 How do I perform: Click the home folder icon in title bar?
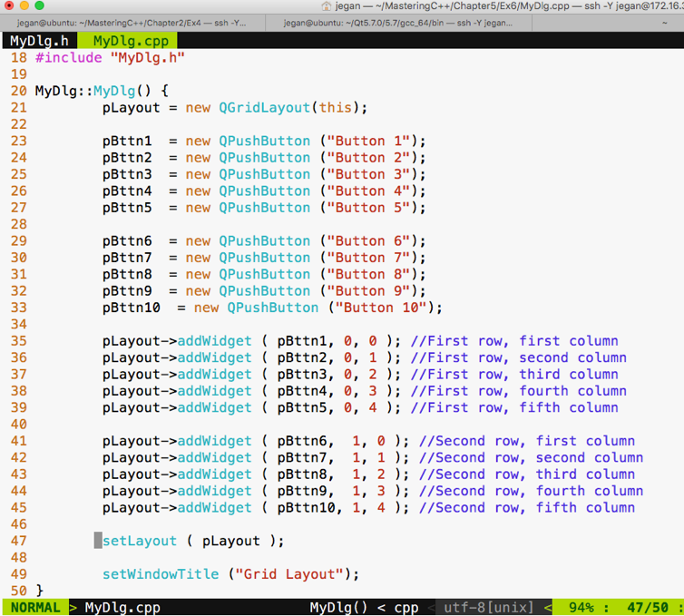[x=327, y=6]
